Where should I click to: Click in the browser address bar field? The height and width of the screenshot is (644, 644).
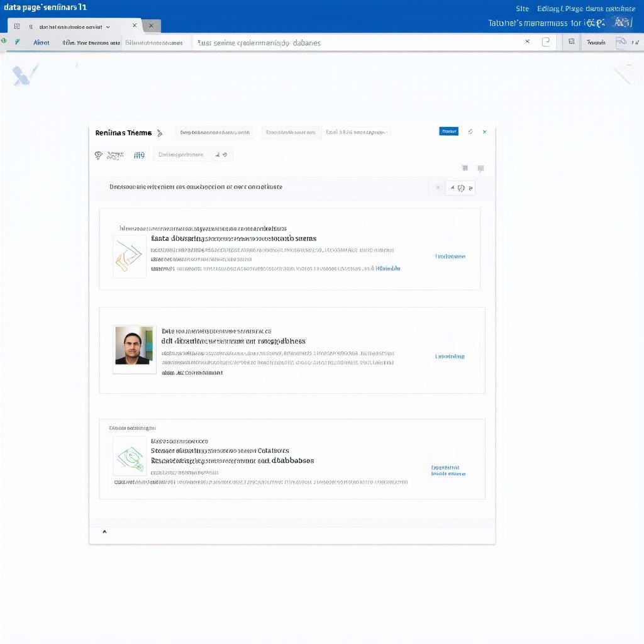(x=358, y=43)
